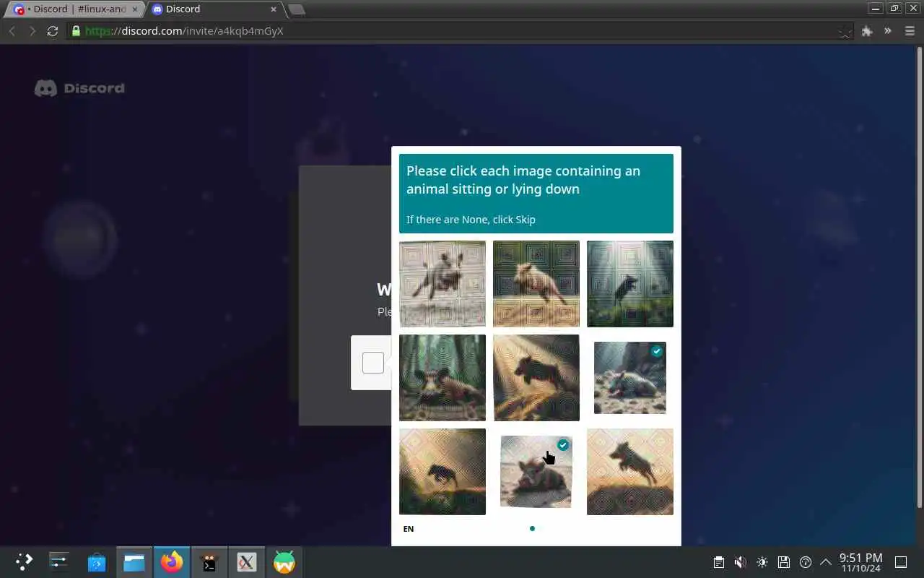Click the 'EN' language selector
The width and height of the screenshot is (924, 578).
[409, 529]
